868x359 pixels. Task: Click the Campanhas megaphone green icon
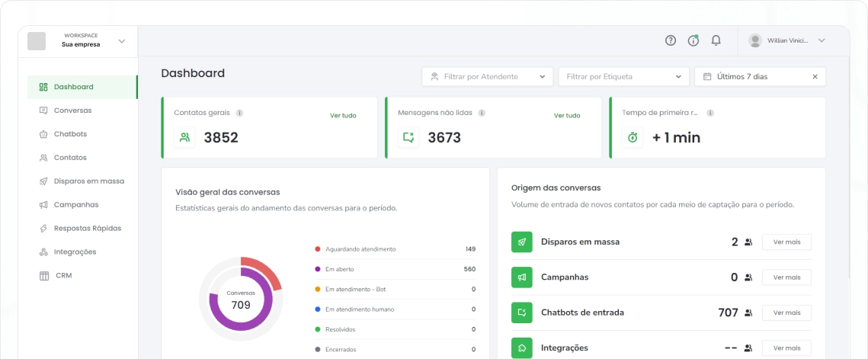[x=521, y=277]
